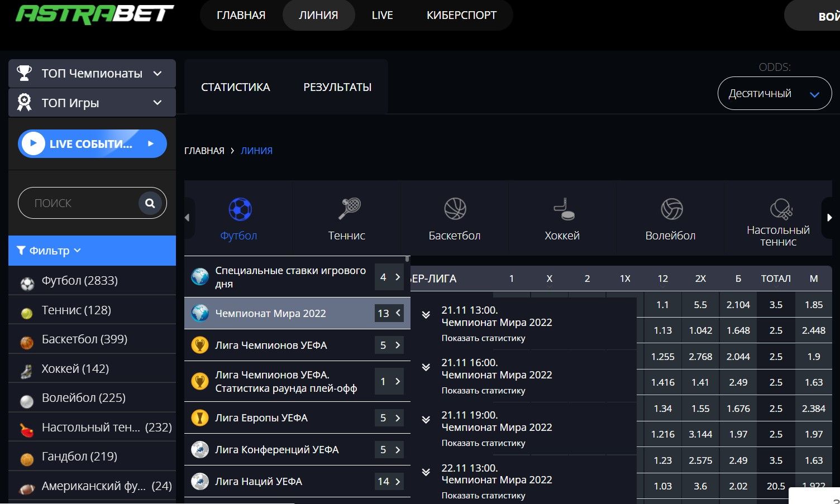The width and height of the screenshot is (840, 504).
Task: Click ГЛАВНАЯ in the breadcrumb
Action: pos(204,151)
